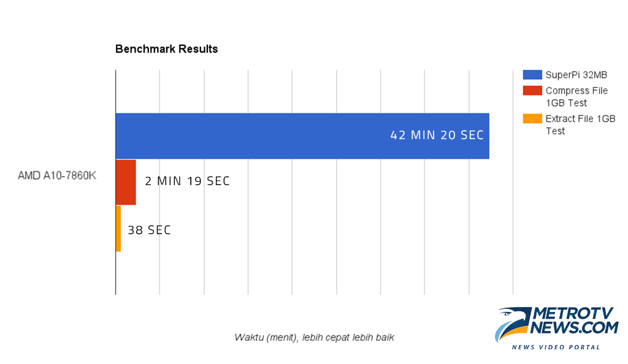This screenshot has height=364, width=628.
Task: Click the 38 SEC value label
Action: click(x=150, y=230)
